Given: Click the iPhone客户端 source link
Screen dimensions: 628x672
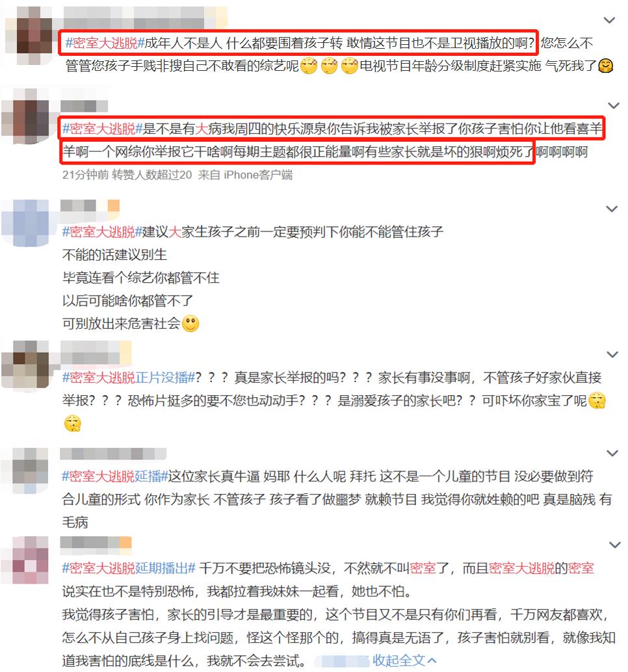Looking at the screenshot, I should click(x=258, y=175).
